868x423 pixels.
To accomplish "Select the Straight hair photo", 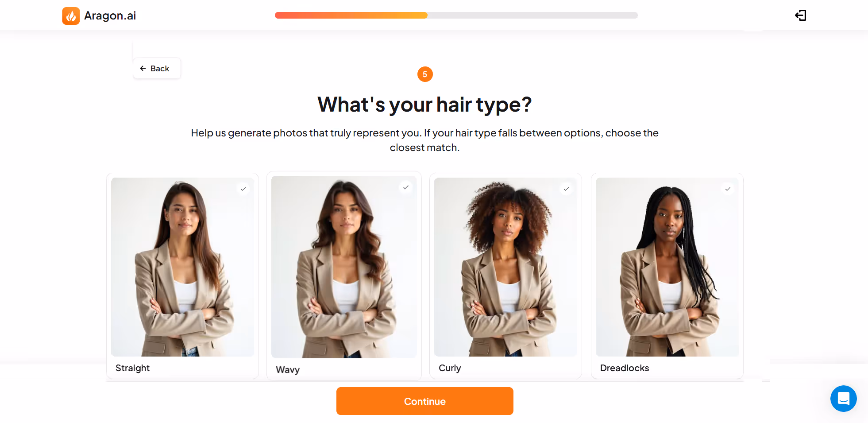I will [x=182, y=267].
